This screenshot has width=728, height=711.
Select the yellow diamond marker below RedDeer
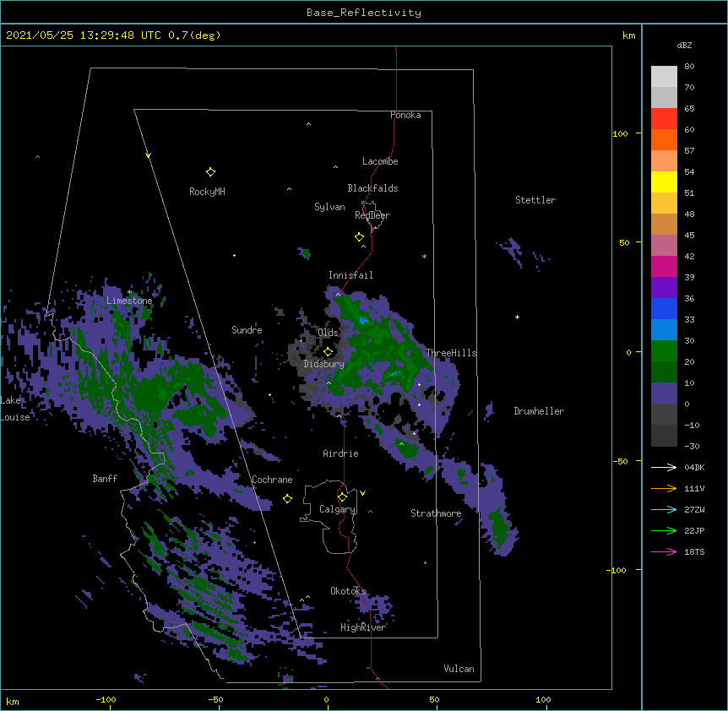360,237
